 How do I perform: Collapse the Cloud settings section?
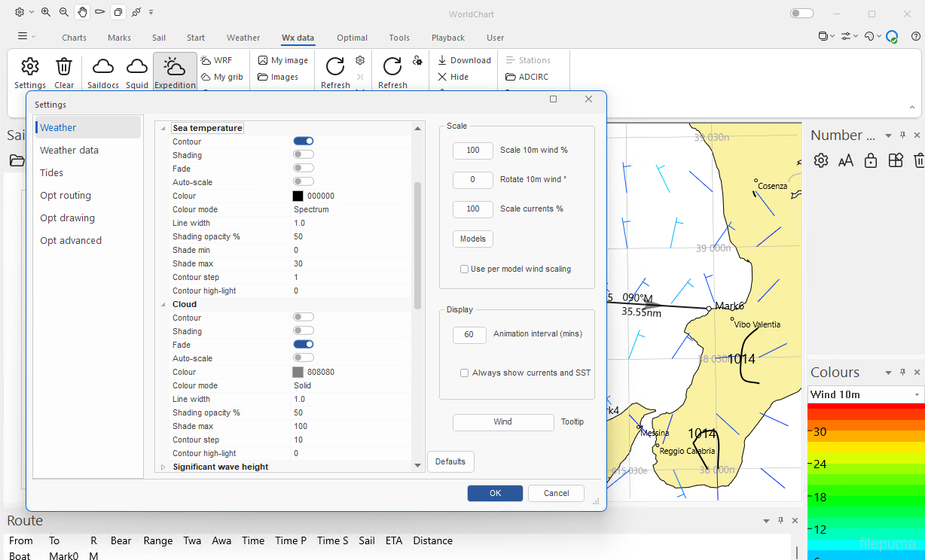pyautogui.click(x=163, y=305)
